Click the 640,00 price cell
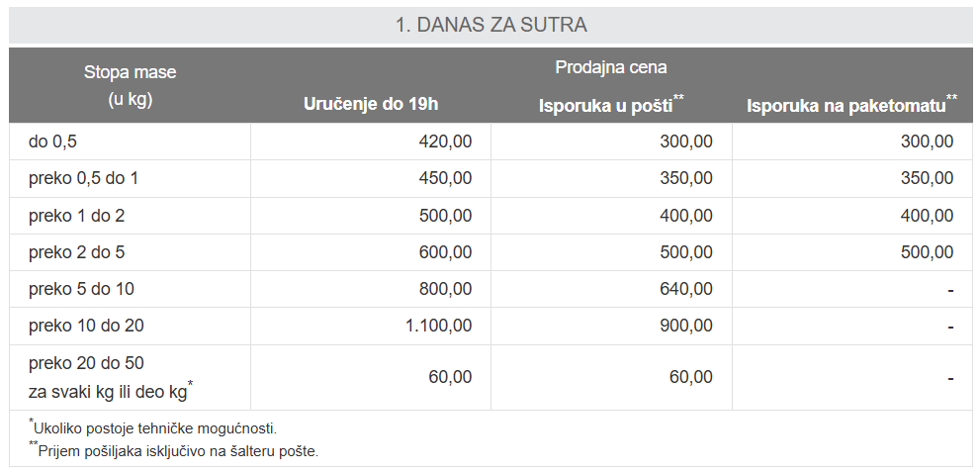Screen dimensions: 980x473 pos(686,289)
